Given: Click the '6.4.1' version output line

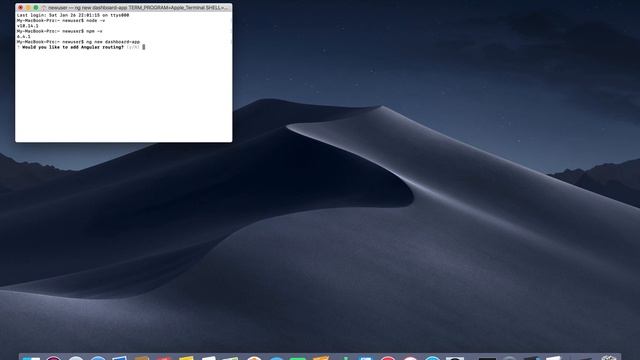Looking at the screenshot, I should pyautogui.click(x=24, y=36).
